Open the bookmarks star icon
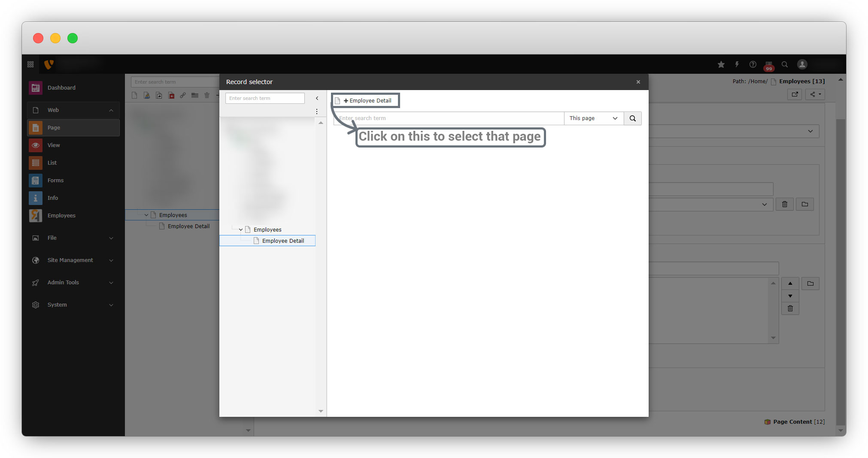The width and height of the screenshot is (868, 458). click(721, 64)
